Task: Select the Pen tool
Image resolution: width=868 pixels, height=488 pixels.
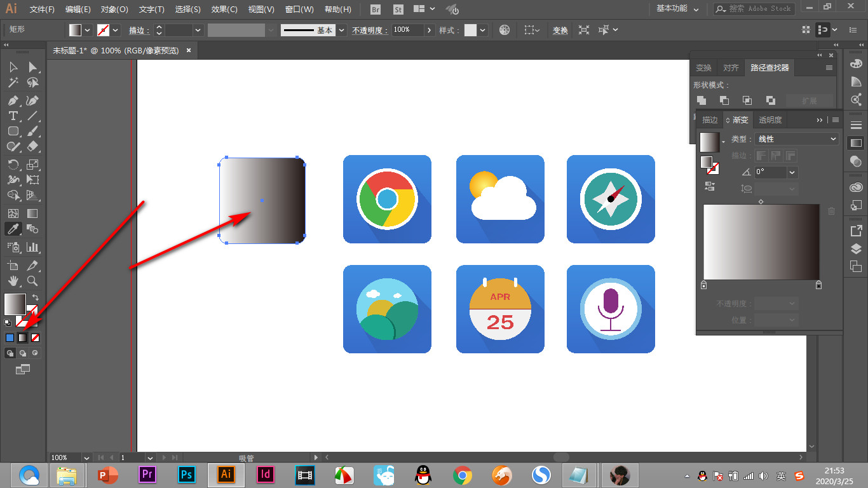Action: pos(13,100)
